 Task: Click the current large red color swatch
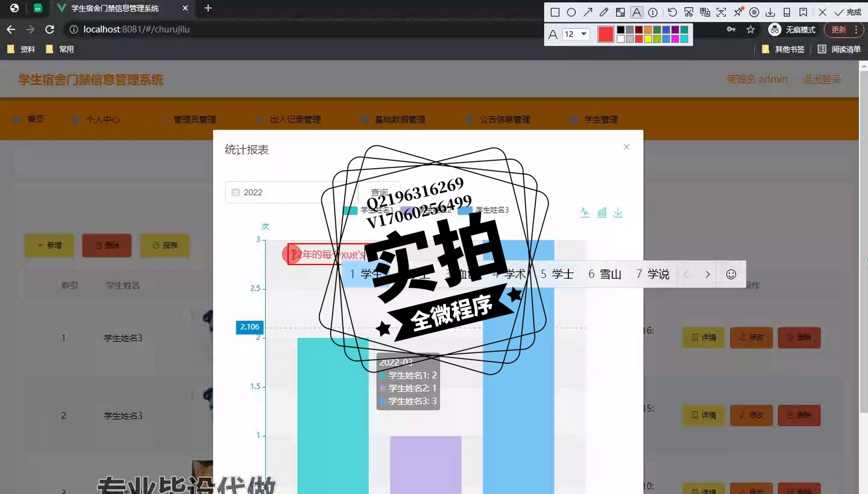pyautogui.click(x=606, y=34)
